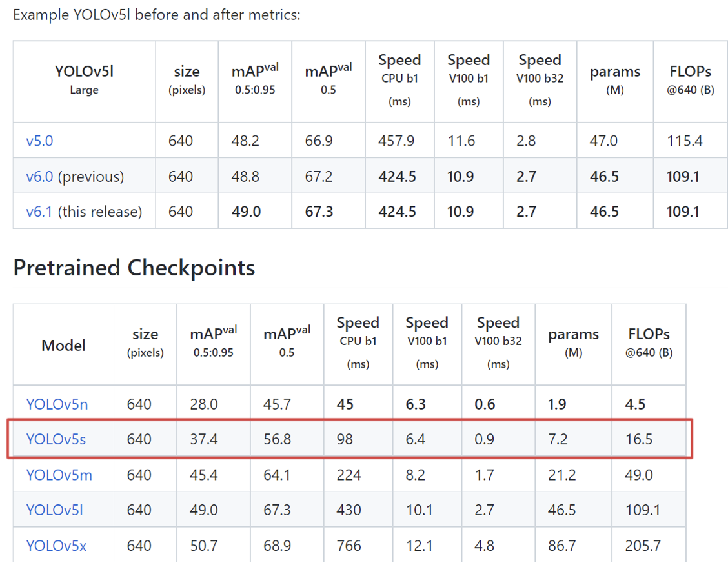Click the 766 CPU speed value
Screen dimensions: 728x565
click(349, 546)
